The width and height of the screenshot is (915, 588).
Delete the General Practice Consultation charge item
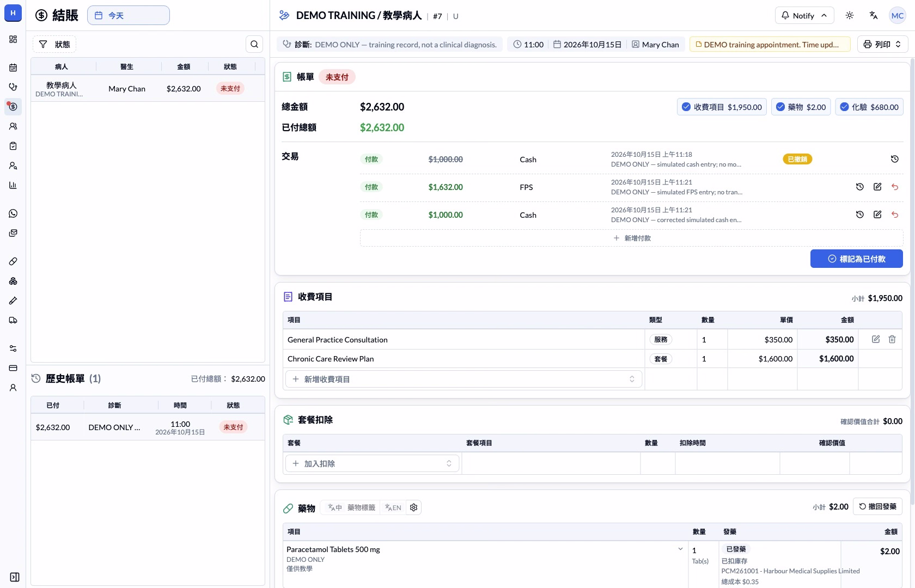click(x=892, y=339)
